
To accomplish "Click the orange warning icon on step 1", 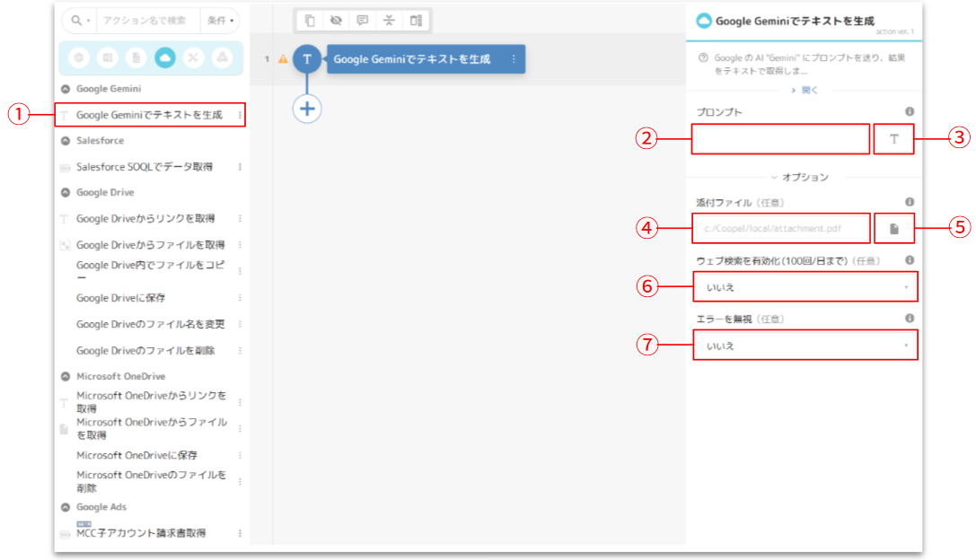I will [x=283, y=59].
